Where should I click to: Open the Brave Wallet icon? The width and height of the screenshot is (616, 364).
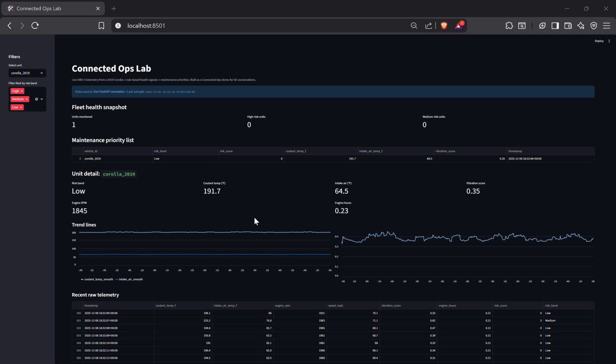(x=568, y=26)
